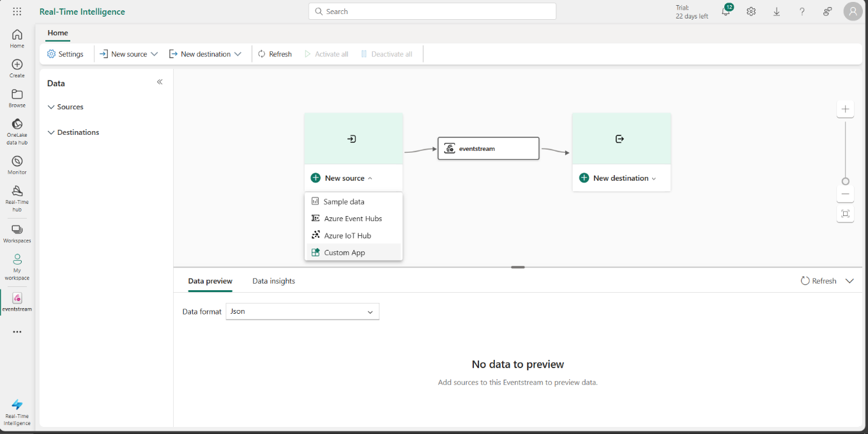Open New source dropdown in toolbar
Image resolution: width=868 pixels, height=434 pixels.
(x=128, y=54)
